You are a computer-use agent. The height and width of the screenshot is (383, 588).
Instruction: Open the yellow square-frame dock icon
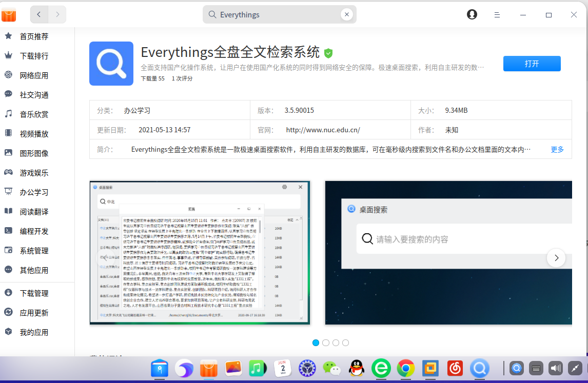tap(430, 369)
